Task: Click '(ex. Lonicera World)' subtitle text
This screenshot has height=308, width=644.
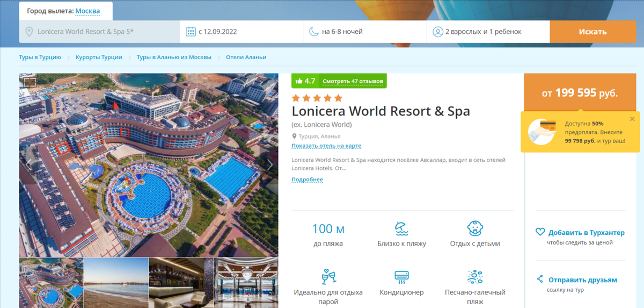Action: click(x=322, y=125)
